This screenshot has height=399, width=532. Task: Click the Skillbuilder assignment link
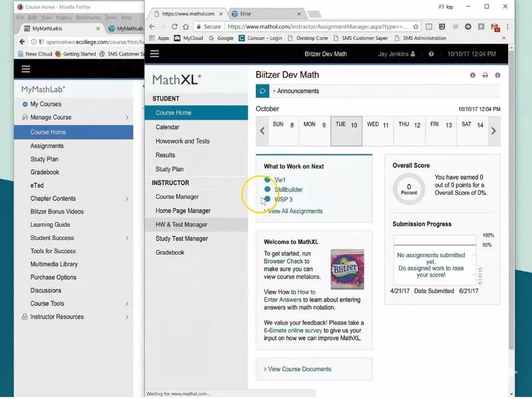(289, 190)
